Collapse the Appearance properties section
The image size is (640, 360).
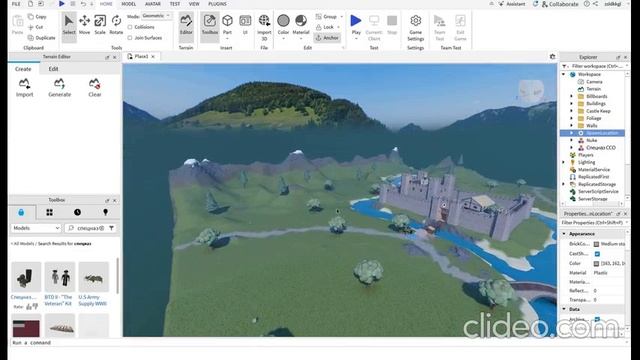click(x=564, y=234)
